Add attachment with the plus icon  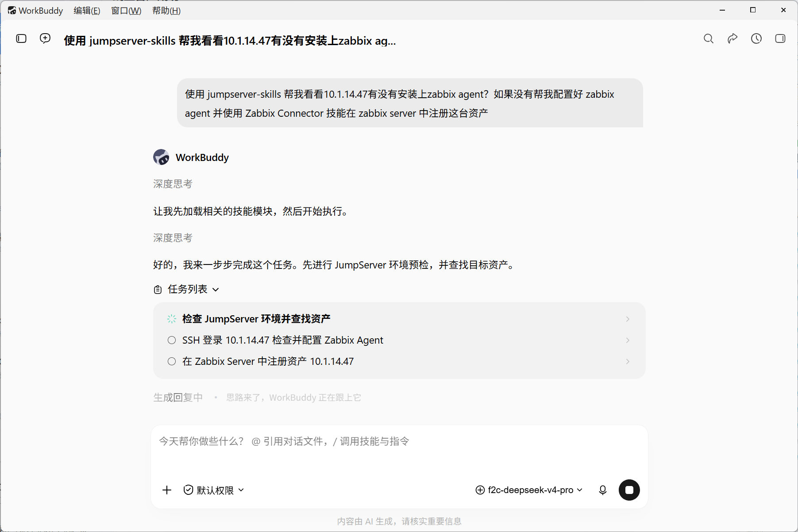pyautogui.click(x=167, y=490)
